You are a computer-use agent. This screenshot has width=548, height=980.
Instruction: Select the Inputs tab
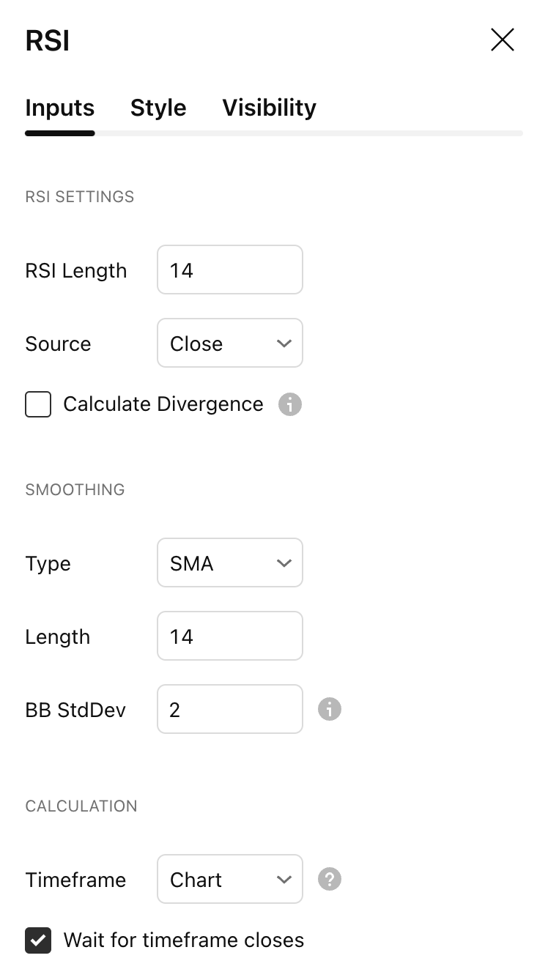pos(59,108)
